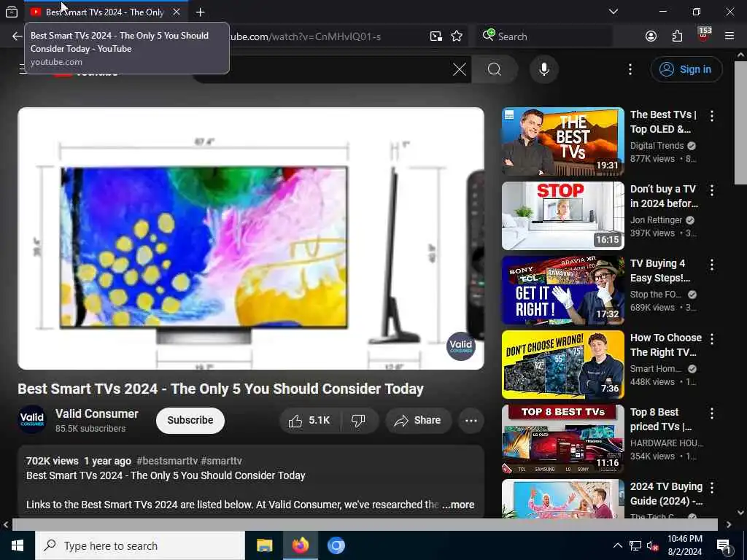This screenshot has height=560, width=747.
Task: Open the Valid Consumer channel name link
Action: point(97,414)
